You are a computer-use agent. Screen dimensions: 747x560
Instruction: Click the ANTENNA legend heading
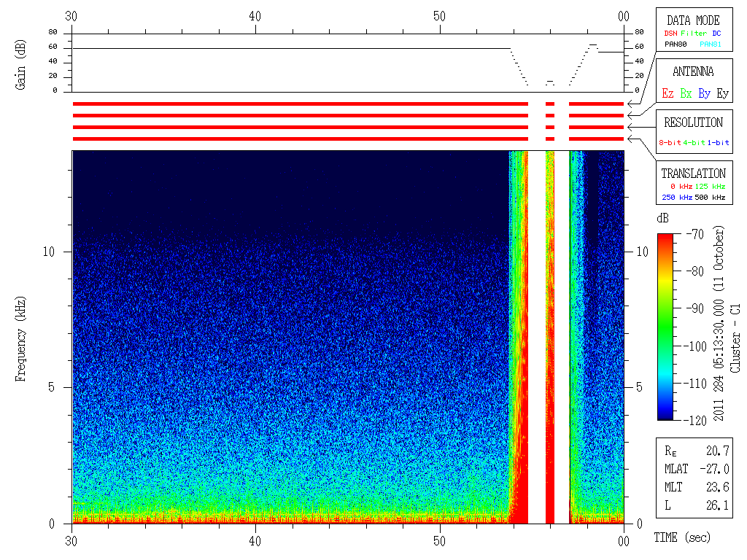693,71
